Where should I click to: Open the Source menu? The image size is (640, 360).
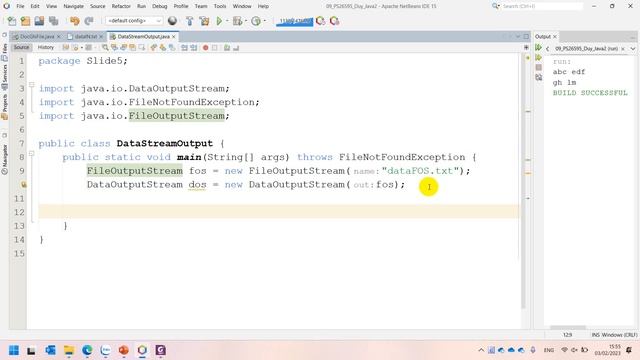tap(98, 6)
